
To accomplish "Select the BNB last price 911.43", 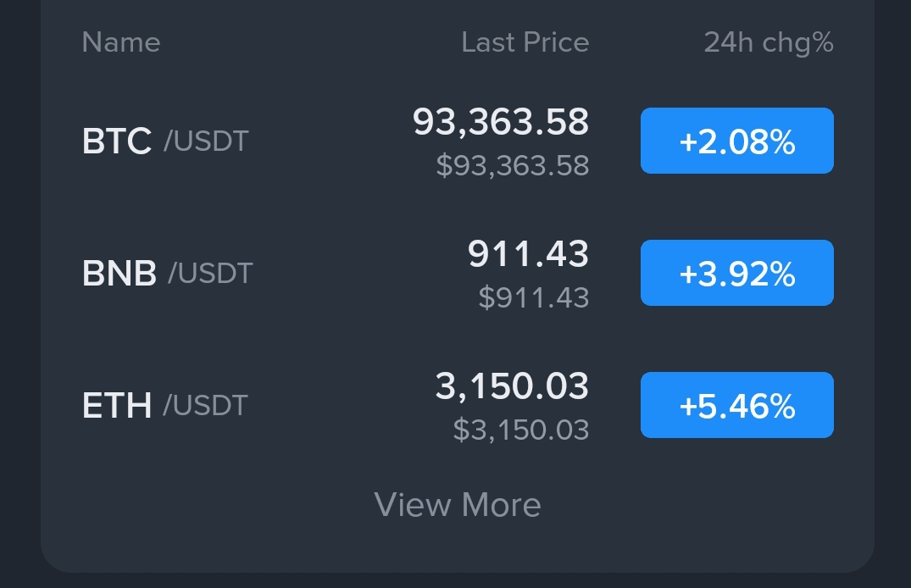I will tap(528, 254).
